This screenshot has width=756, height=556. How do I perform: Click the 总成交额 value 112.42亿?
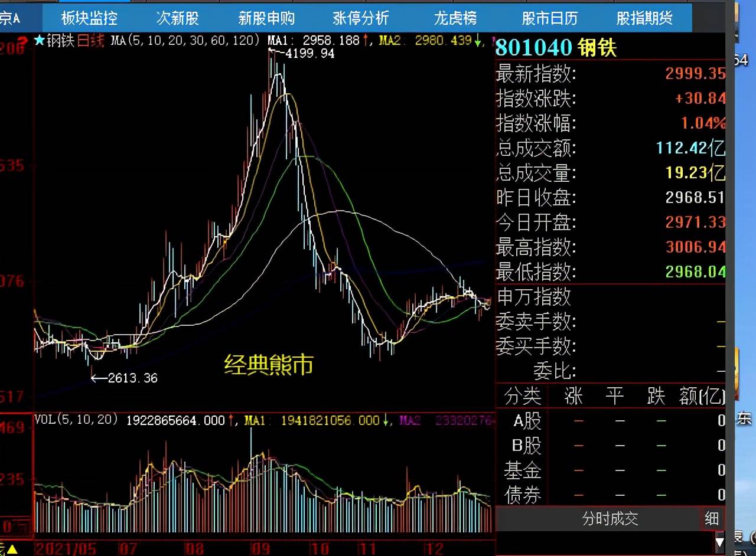click(690, 148)
